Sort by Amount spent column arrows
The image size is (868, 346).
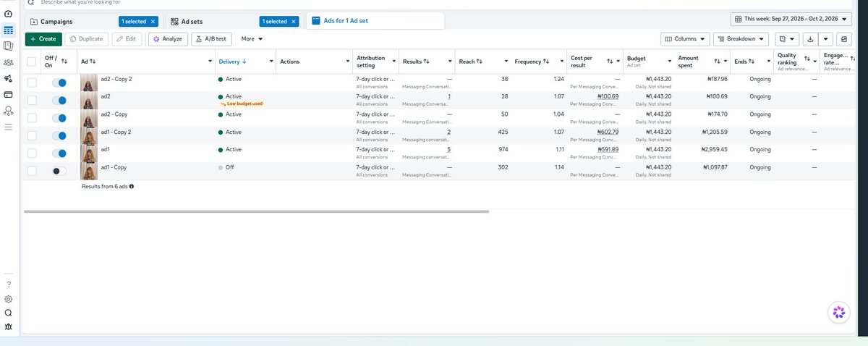point(717,62)
